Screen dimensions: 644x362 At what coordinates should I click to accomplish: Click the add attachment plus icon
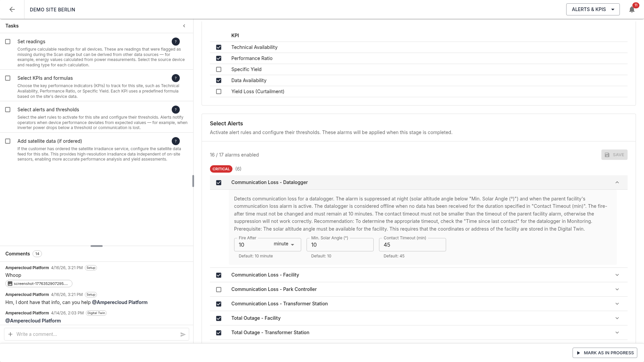pyautogui.click(x=10, y=334)
